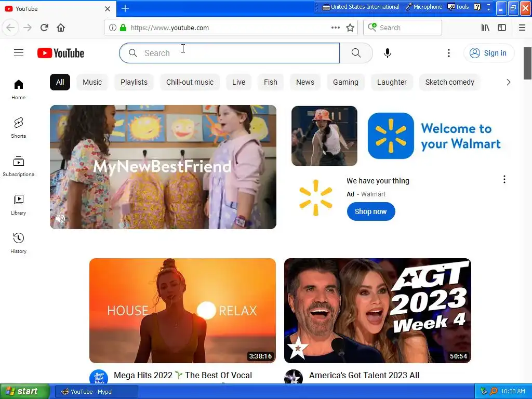Show site information icon in address bar

[113, 28]
